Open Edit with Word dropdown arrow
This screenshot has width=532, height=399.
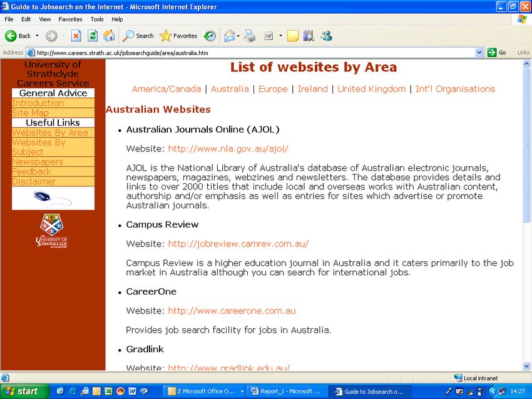pyautogui.click(x=280, y=36)
